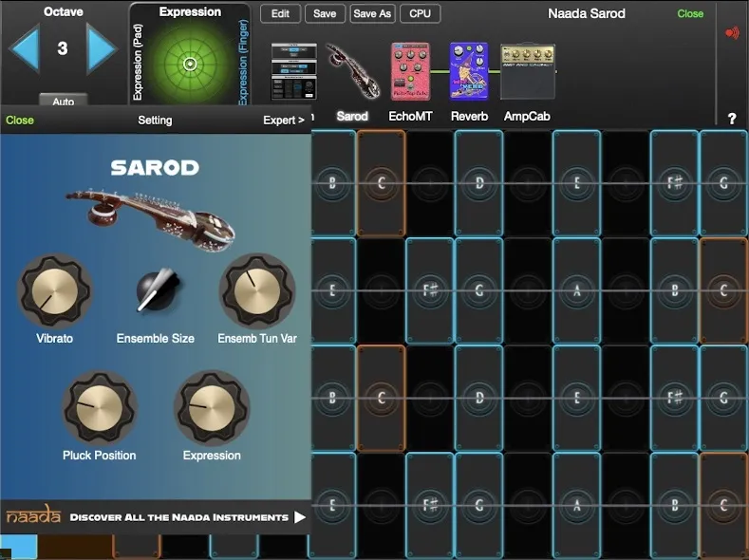Viewport: 749px width, 560px height.
Task: Click the Save button
Action: tap(325, 13)
